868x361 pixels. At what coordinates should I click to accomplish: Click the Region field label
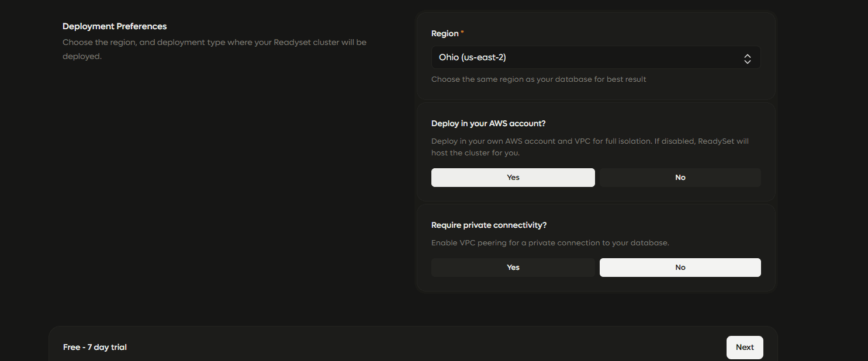tap(445, 34)
